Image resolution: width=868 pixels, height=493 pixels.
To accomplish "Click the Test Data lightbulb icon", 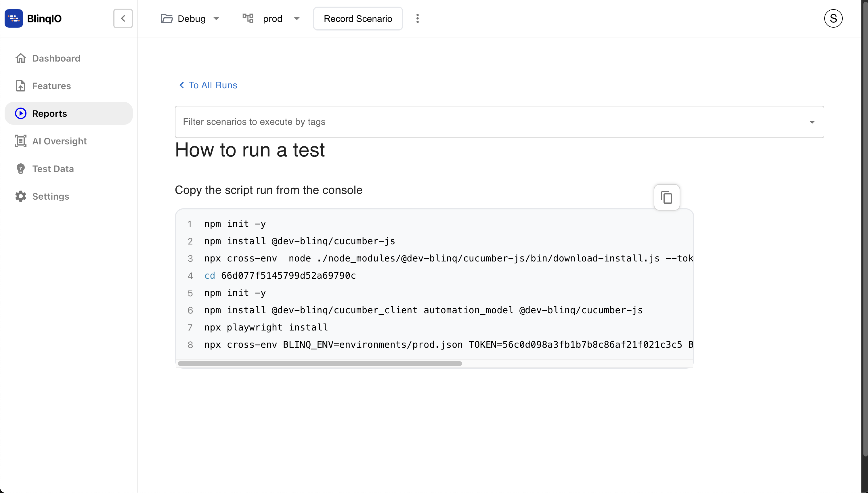I will pyautogui.click(x=21, y=169).
